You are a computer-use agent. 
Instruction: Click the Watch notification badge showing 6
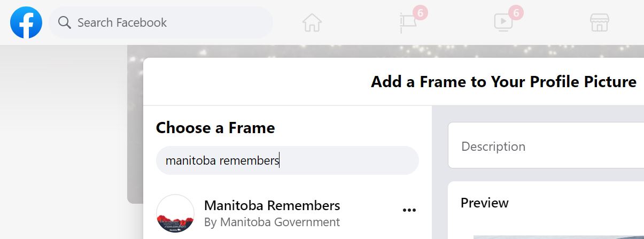click(x=516, y=12)
